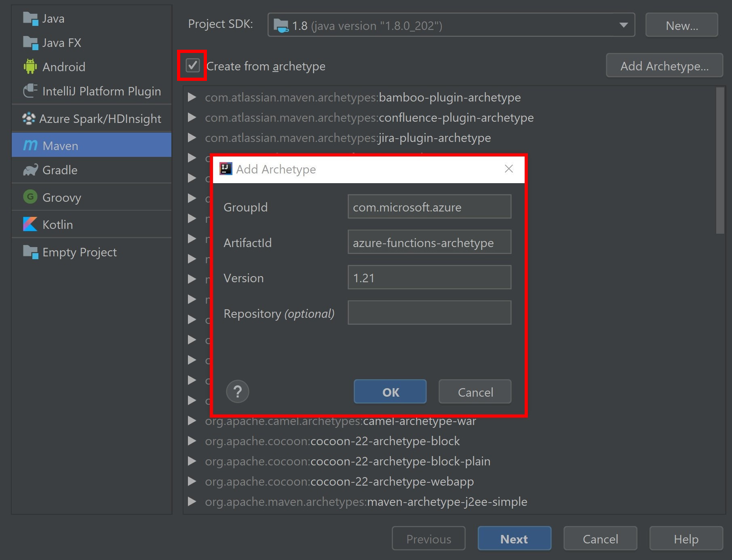Choose the Kotlin project type
Screen dimensions: 732x560
coord(91,224)
